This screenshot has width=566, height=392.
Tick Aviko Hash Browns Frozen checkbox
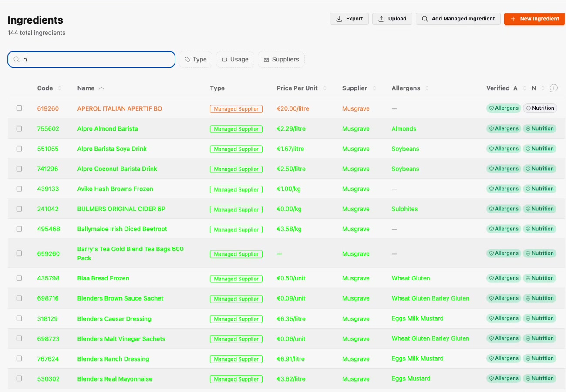pos(19,189)
